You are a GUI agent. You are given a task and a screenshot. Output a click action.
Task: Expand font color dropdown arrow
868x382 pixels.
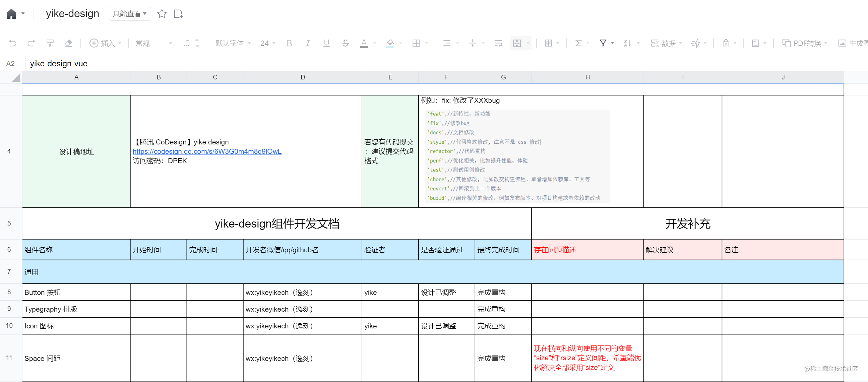(375, 43)
